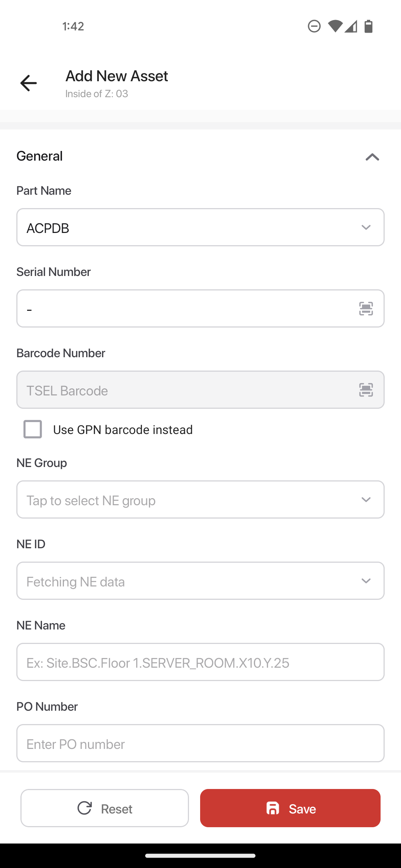Open the NE Group selector dropdown
The width and height of the screenshot is (401, 868).
tap(200, 500)
